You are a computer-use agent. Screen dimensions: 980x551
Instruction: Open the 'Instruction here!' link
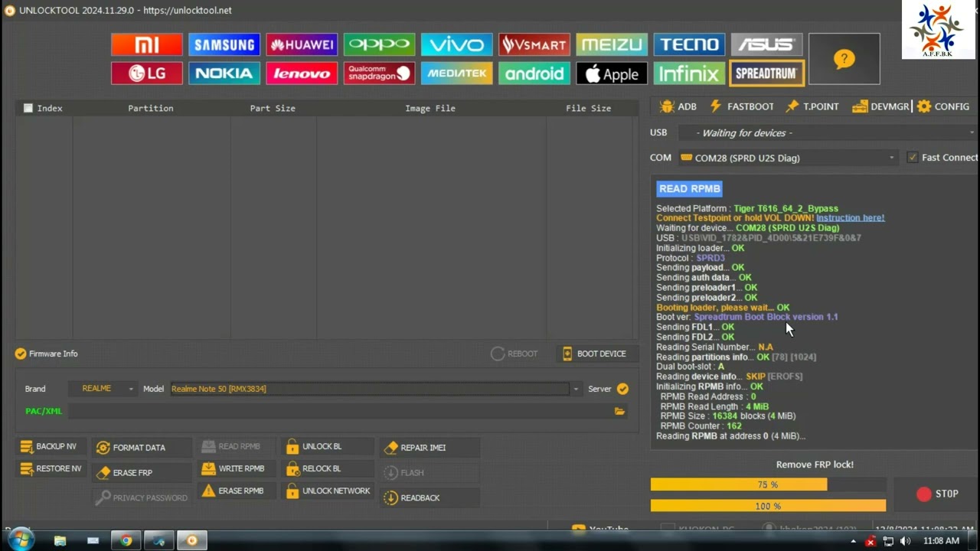[x=850, y=218]
